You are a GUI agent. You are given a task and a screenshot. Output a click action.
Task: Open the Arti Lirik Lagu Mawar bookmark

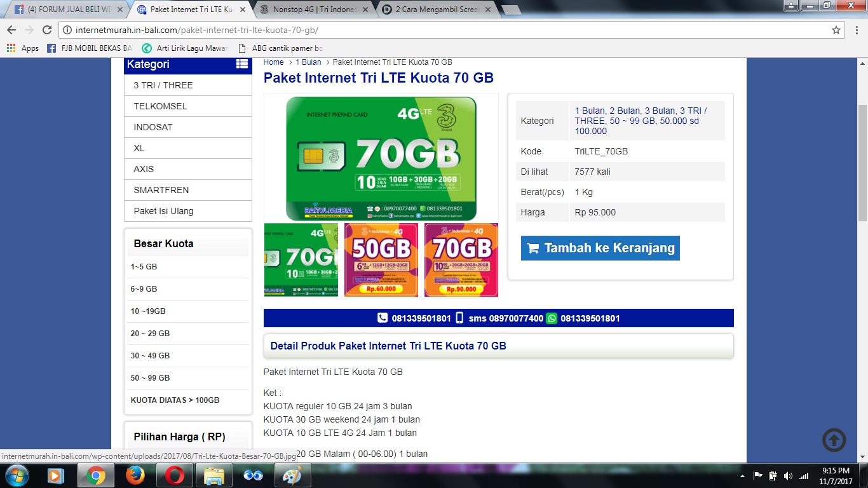click(184, 48)
